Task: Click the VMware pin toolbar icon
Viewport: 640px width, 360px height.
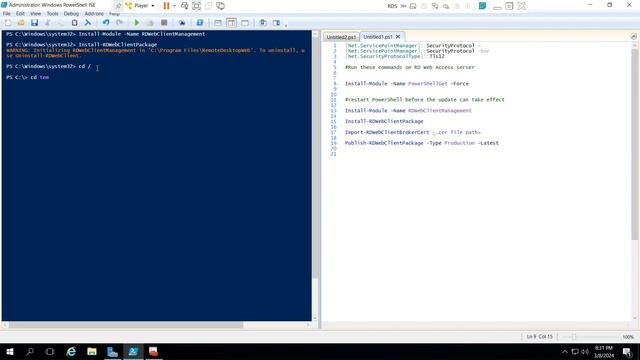Action: coord(118,6)
